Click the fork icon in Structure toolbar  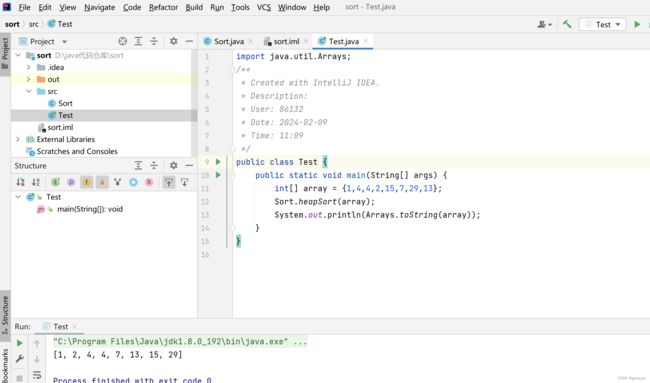click(118, 182)
